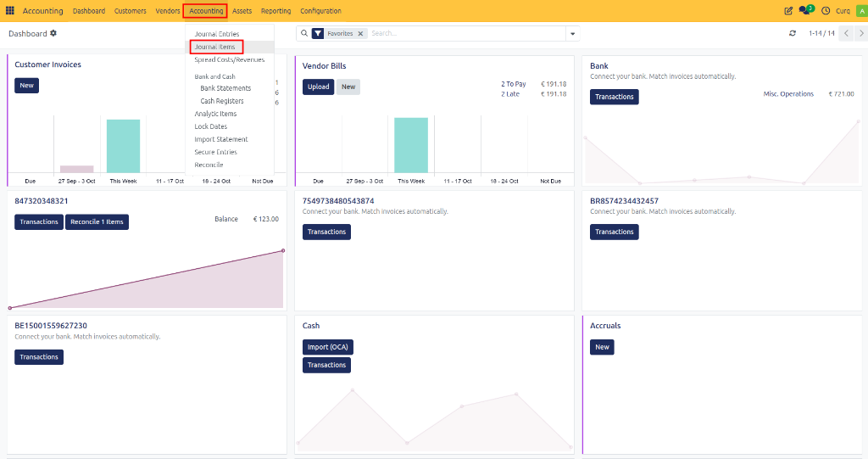
Task: Remove the Favorites filter tag
Action: (x=360, y=34)
